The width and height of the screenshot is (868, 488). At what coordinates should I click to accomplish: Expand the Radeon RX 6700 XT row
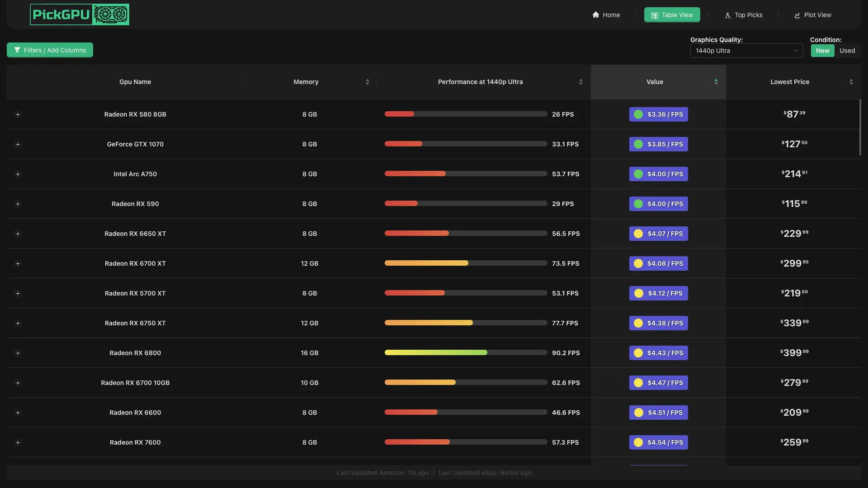pos(18,263)
